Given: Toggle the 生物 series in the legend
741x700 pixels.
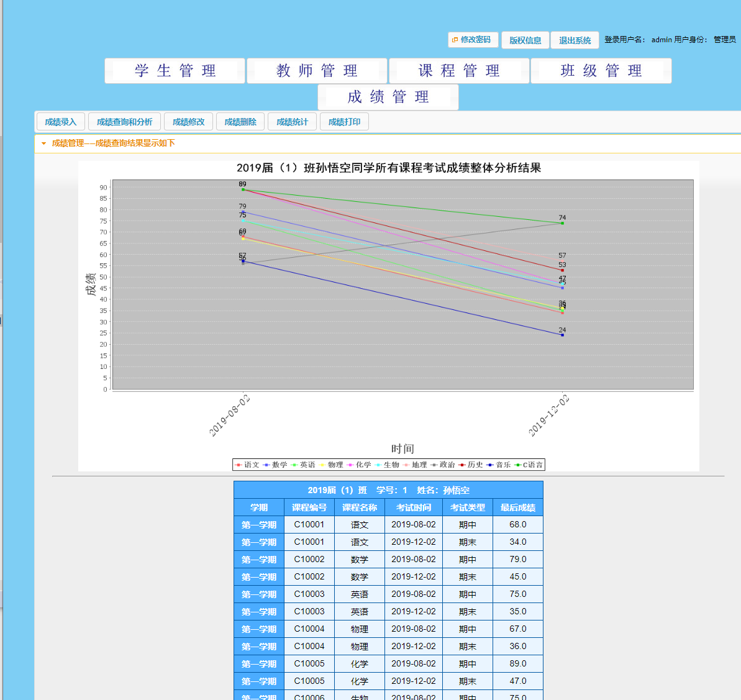Looking at the screenshot, I should 377,464.
